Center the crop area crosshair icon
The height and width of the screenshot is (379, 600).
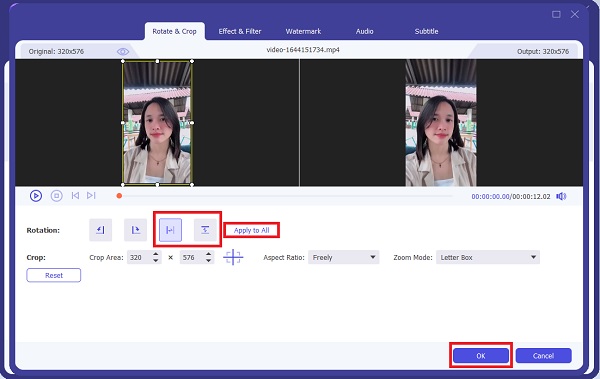pyautogui.click(x=233, y=257)
